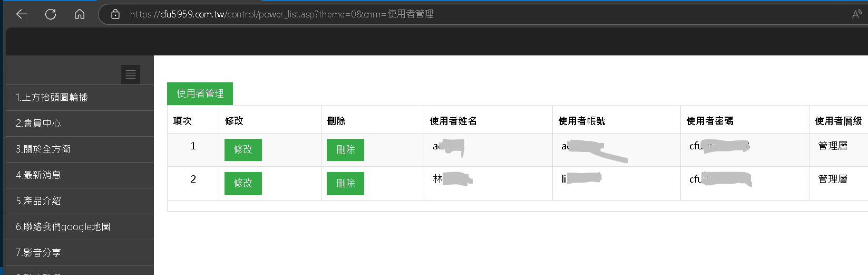
Task: Open the browser home page icon
Action: pos(80,14)
